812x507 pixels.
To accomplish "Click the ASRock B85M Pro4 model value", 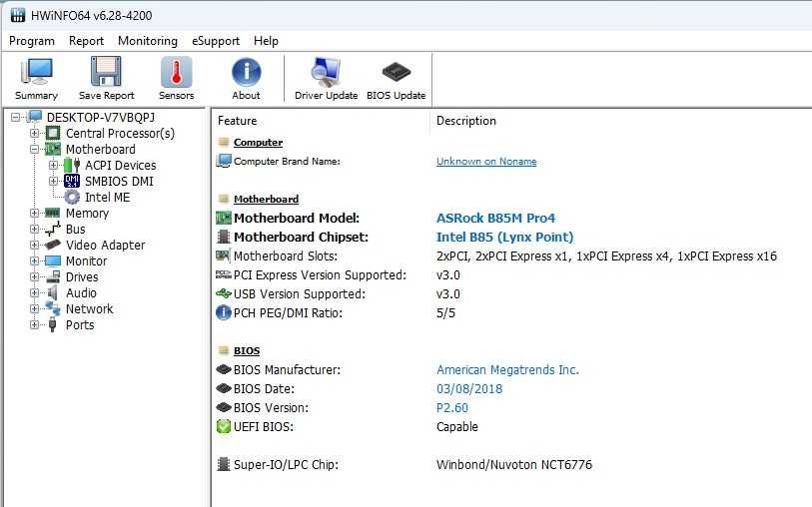I will point(495,218).
